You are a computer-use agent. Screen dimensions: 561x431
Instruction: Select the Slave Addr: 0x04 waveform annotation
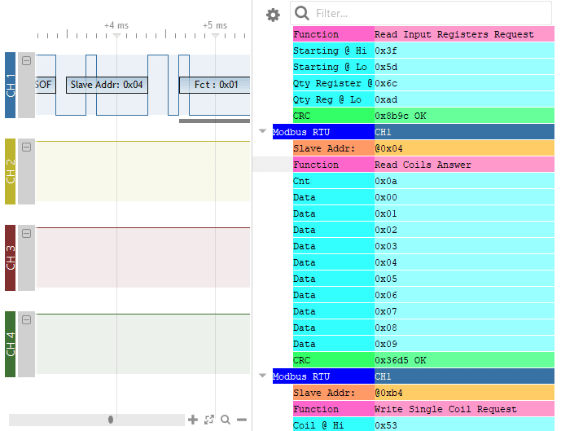[107, 85]
